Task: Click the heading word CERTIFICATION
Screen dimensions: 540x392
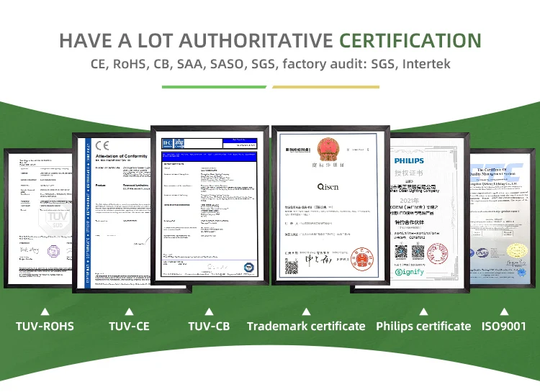Action: 410,40
